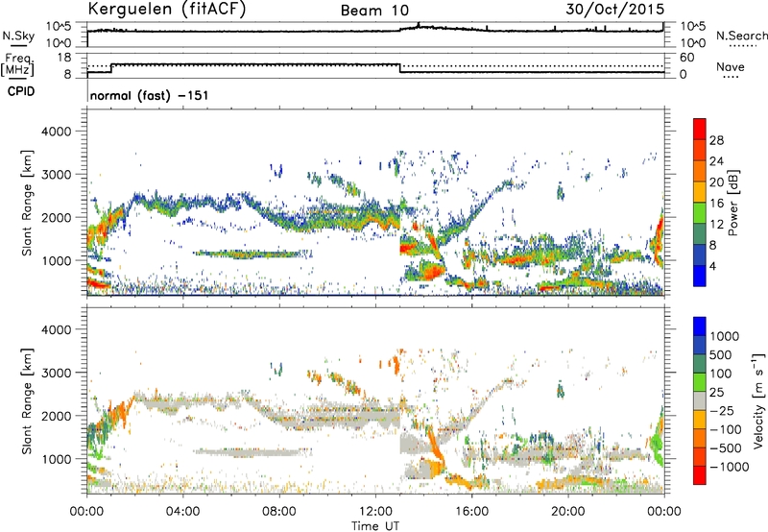The width and height of the screenshot is (768, 532).
Task: Click the -1000 tick on Velocity colorbar
Action: pos(729,467)
